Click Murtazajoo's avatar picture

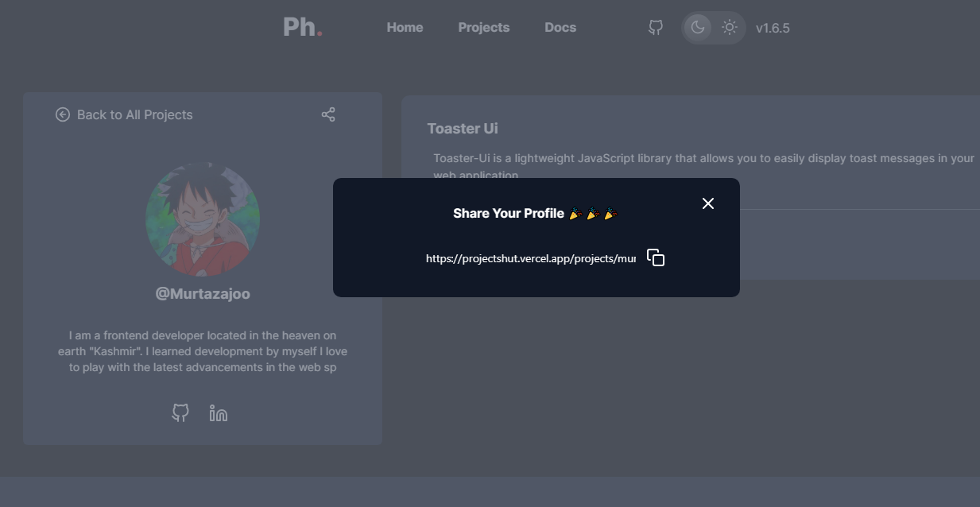(202, 219)
